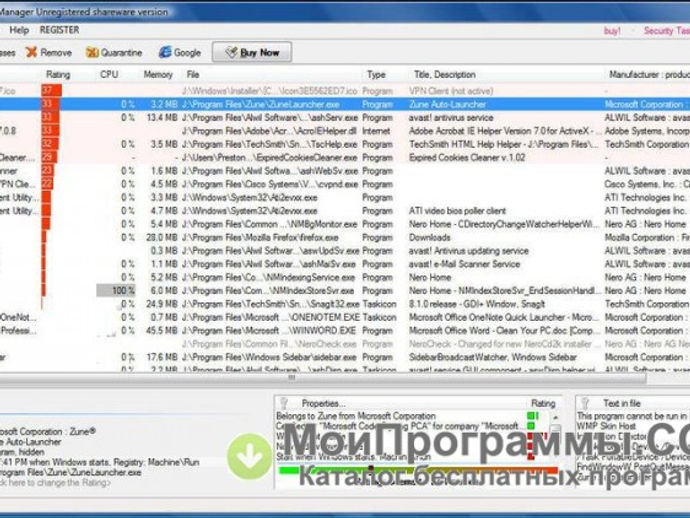Screen dimensions: 690x518
Task: Select the sidebar.exe row
Action: tap(345, 357)
